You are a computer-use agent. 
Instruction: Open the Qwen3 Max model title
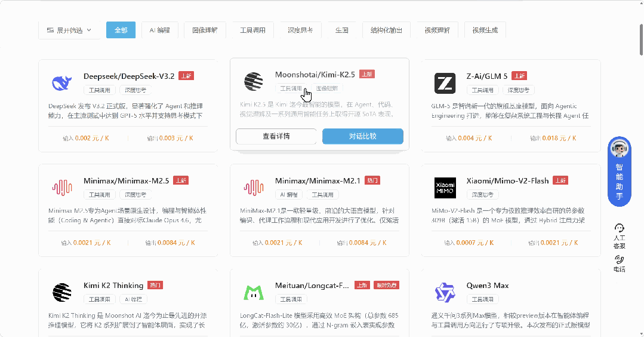pyautogui.click(x=488, y=285)
